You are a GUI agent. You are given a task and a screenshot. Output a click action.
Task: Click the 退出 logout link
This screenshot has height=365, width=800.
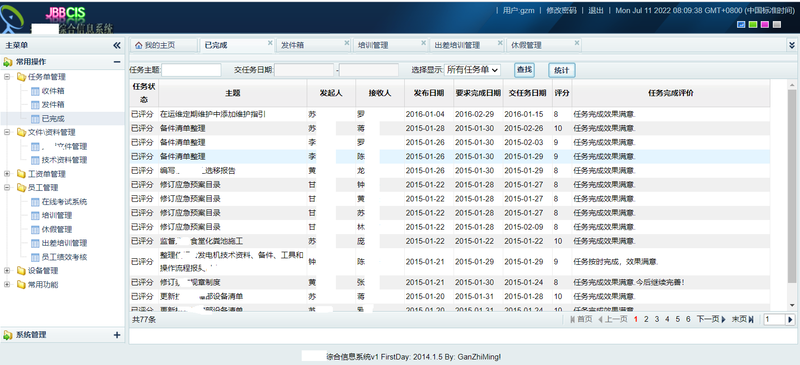(596, 10)
